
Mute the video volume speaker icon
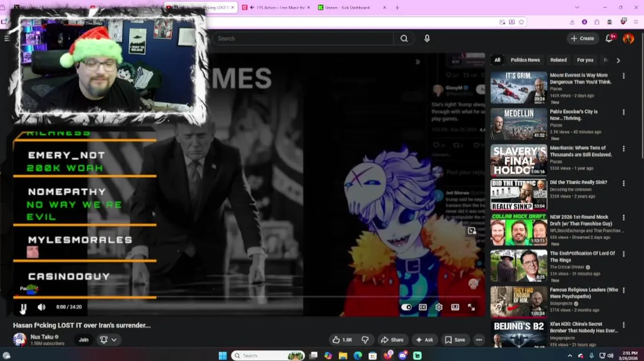pos(42,307)
